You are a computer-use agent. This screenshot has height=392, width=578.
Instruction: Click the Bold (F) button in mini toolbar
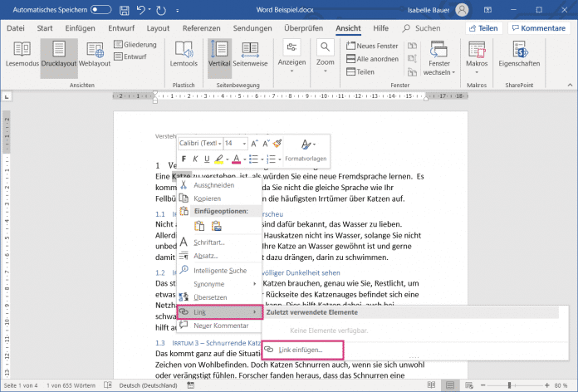click(x=184, y=159)
